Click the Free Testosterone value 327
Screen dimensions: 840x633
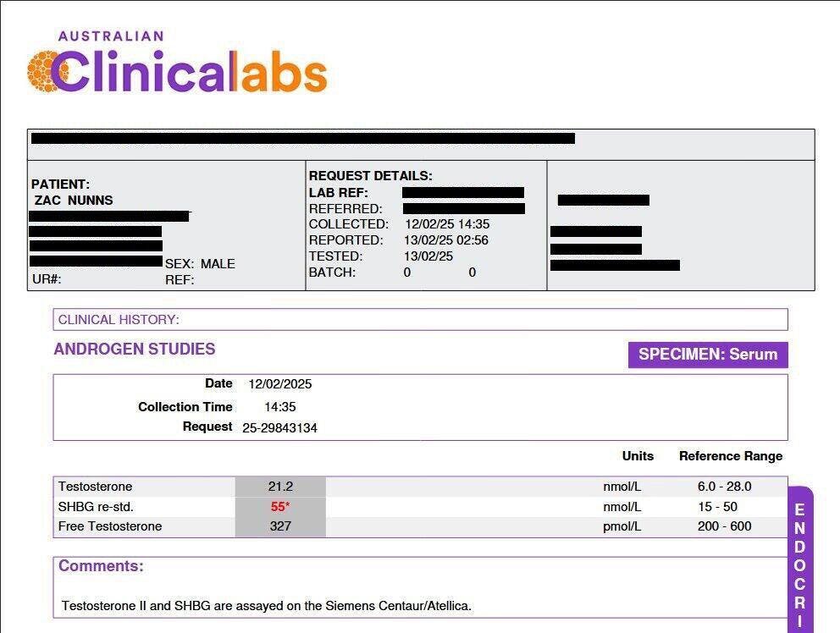(280, 526)
